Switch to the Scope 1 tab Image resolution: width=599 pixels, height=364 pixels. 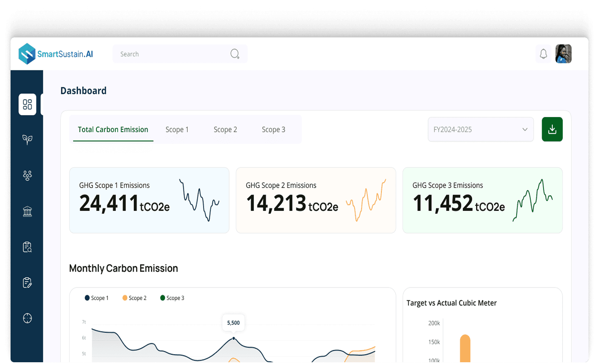(177, 129)
